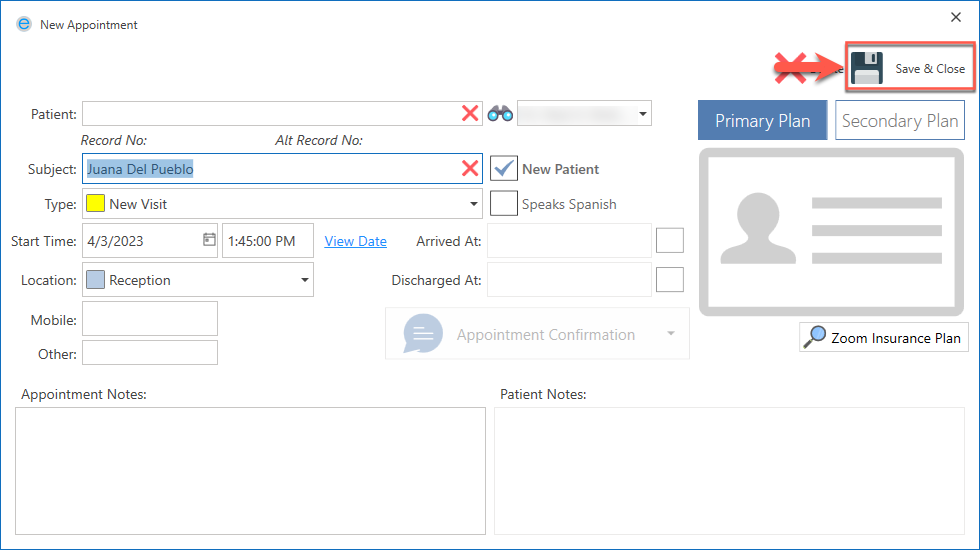The image size is (980, 550).
Task: Click the yellow New Visit color swatch
Action: [x=95, y=204]
